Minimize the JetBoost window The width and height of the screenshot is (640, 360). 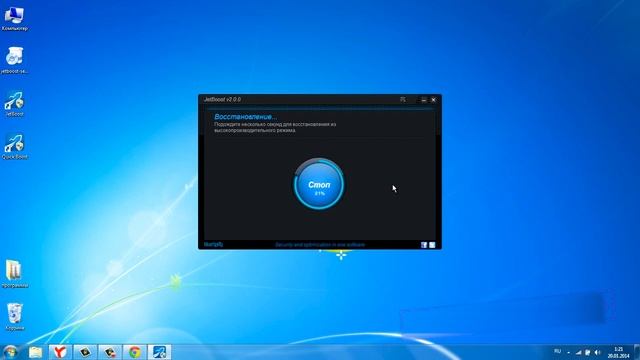pyautogui.click(x=424, y=100)
